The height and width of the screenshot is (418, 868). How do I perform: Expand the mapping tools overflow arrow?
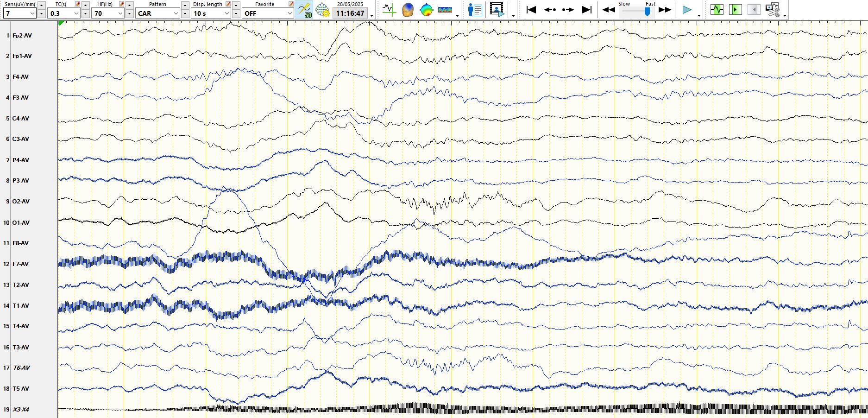[x=457, y=16]
